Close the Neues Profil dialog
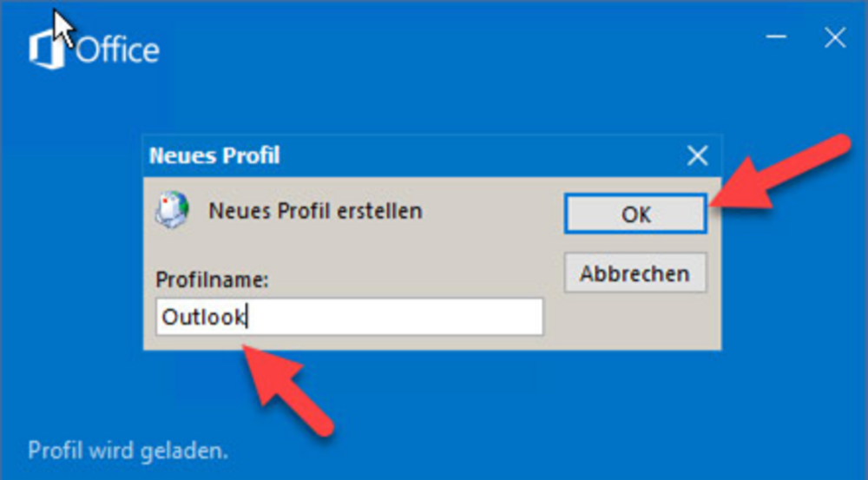 [x=698, y=155]
